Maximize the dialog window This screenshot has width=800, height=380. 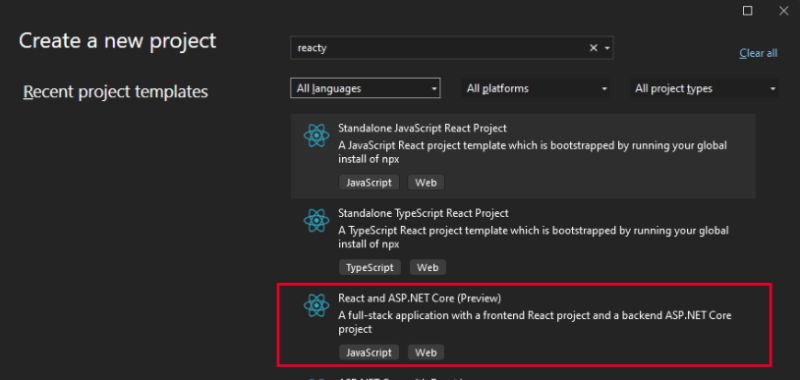pos(747,11)
